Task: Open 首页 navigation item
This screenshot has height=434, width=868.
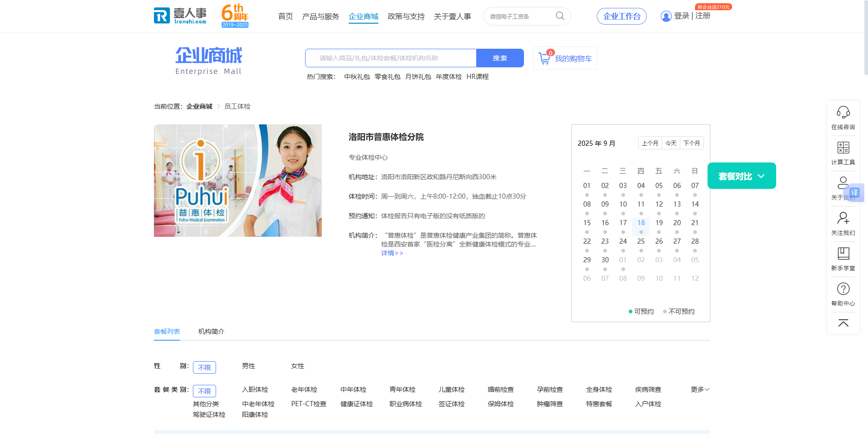Action: (286, 16)
